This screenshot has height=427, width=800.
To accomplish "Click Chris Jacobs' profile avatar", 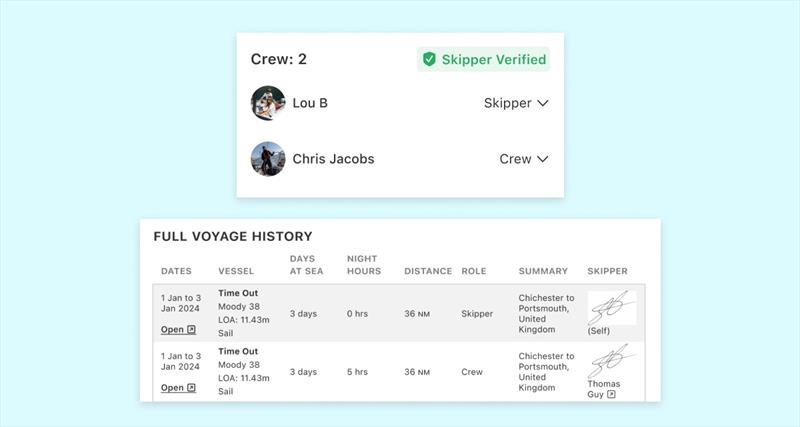I will coord(268,159).
